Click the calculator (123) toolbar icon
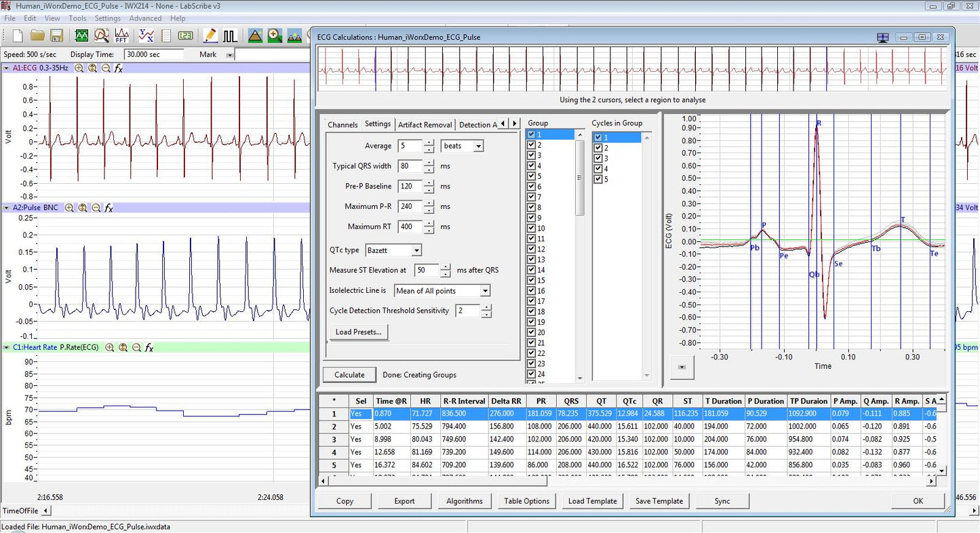 (x=184, y=35)
